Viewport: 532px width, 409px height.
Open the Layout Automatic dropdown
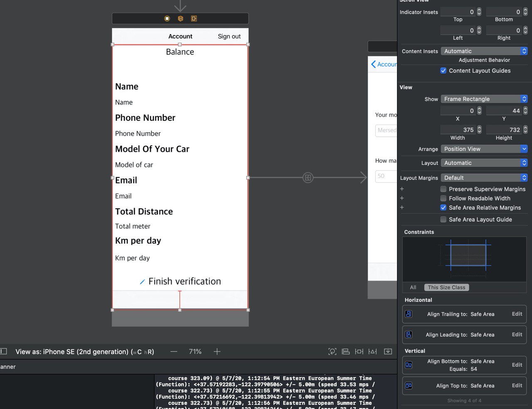click(484, 163)
